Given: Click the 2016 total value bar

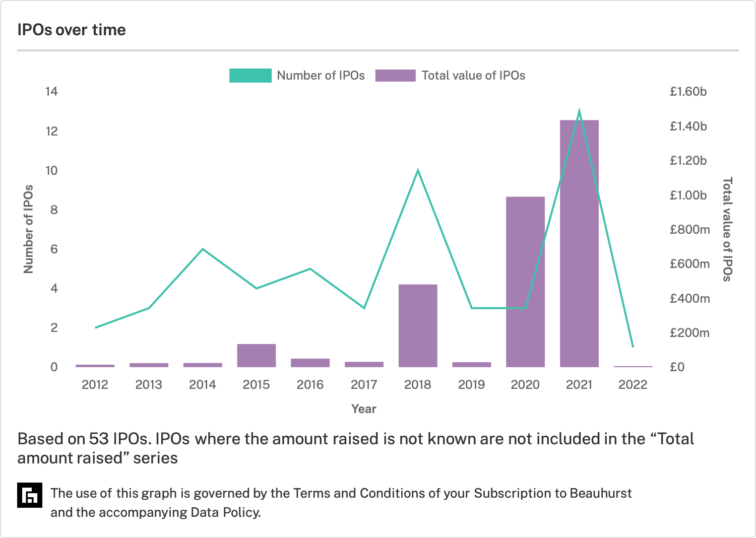Looking at the screenshot, I should [x=310, y=363].
